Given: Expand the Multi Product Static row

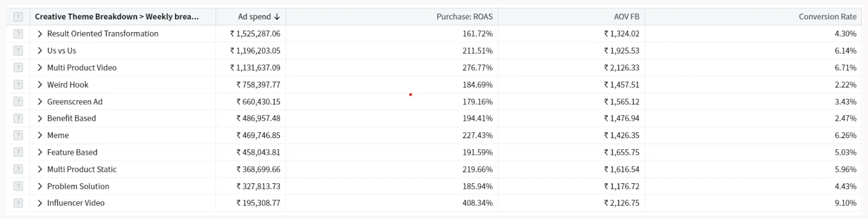Looking at the screenshot, I should [40, 169].
